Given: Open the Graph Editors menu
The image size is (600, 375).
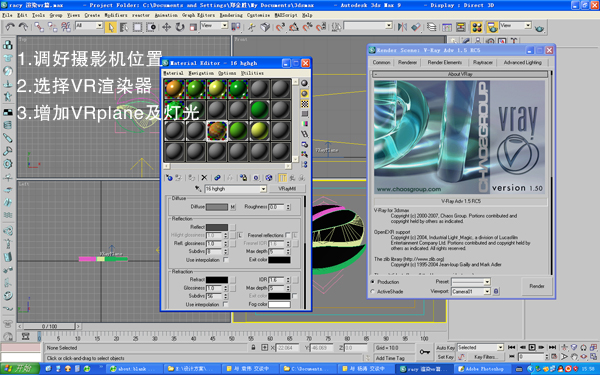Looking at the screenshot, I should coord(198,15).
